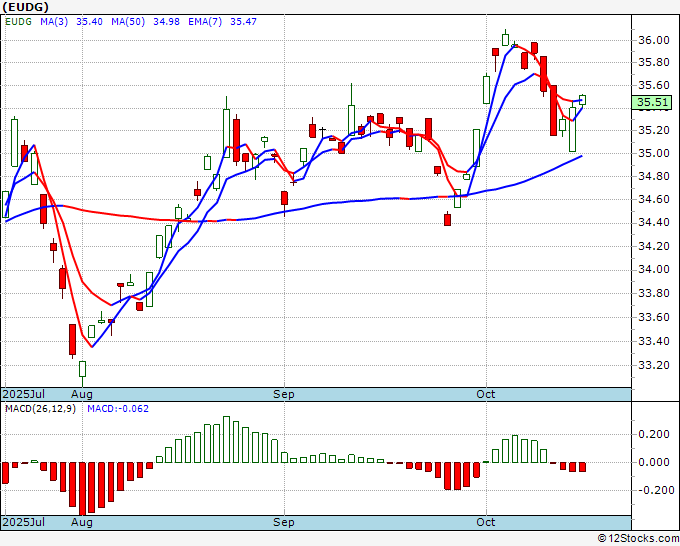Click the 34.80 price axis label
Screen dimensions: 680x546
(x=654, y=177)
